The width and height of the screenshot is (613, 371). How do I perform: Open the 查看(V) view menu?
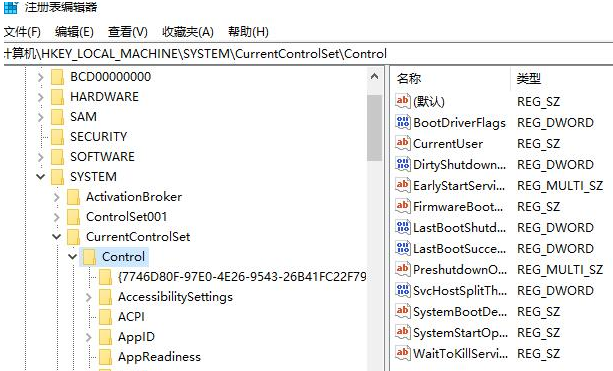tap(127, 32)
